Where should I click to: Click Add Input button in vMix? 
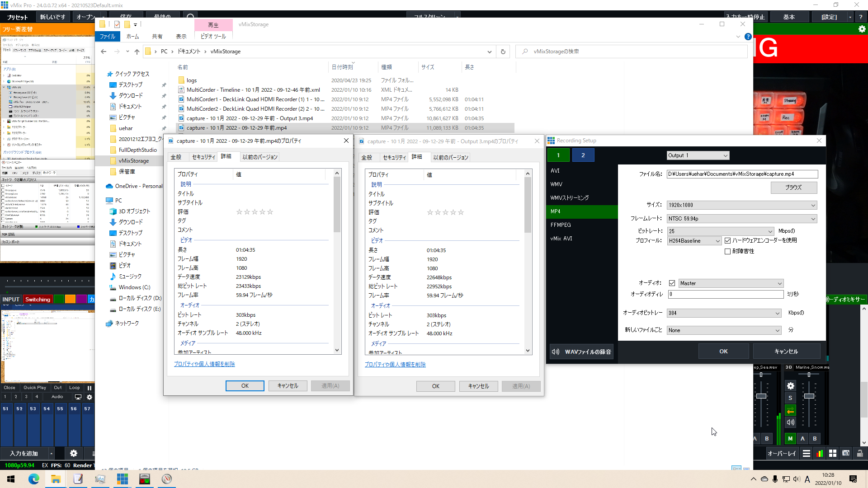click(24, 453)
